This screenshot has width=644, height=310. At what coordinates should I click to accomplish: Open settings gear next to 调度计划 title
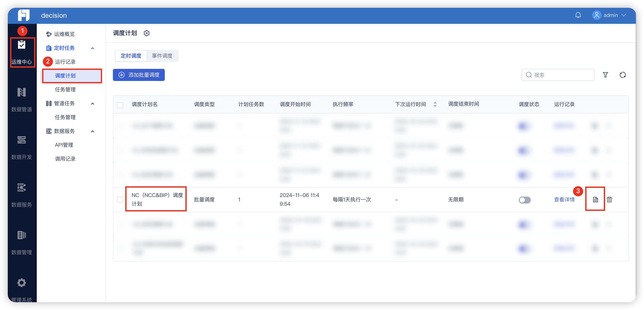147,33
